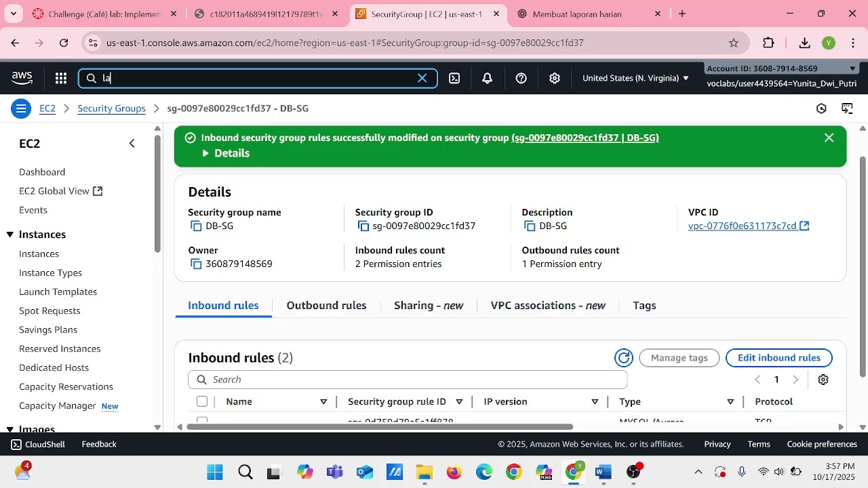868x488 pixels.
Task: Open the Windows Start menu
Action: point(214,472)
